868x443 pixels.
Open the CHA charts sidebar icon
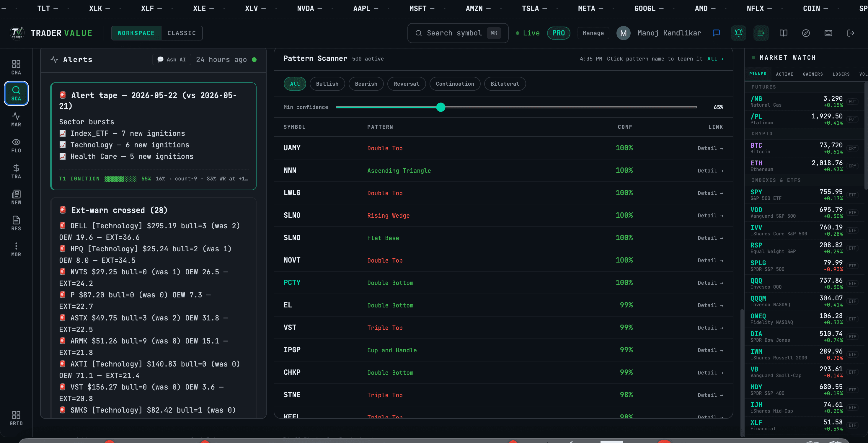click(x=16, y=67)
